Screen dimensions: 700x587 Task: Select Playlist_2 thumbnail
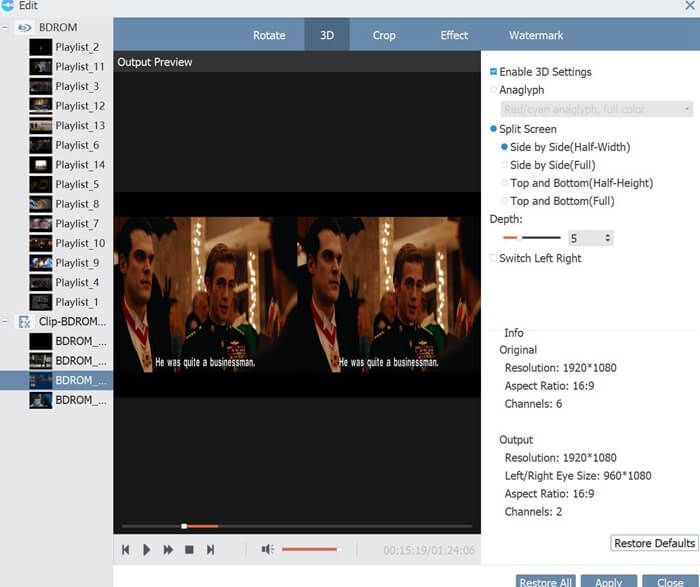(41, 47)
